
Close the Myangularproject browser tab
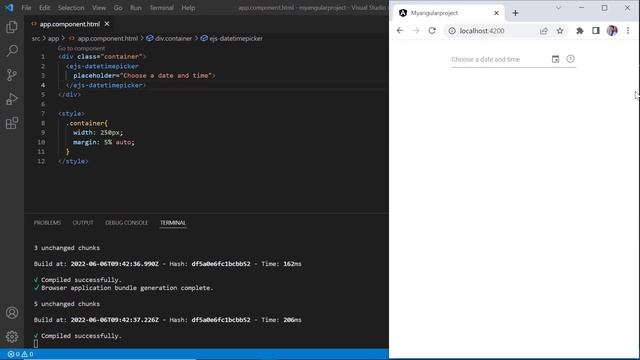click(x=496, y=13)
